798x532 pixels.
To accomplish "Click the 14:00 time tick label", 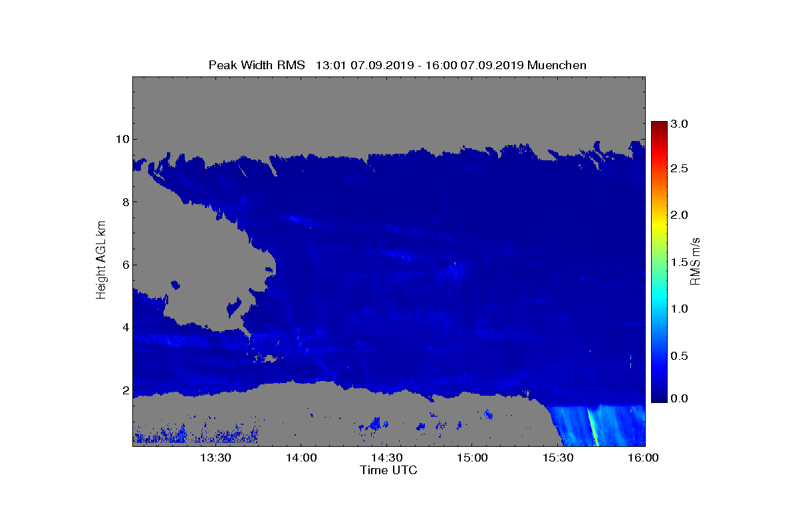I will click(x=301, y=458).
